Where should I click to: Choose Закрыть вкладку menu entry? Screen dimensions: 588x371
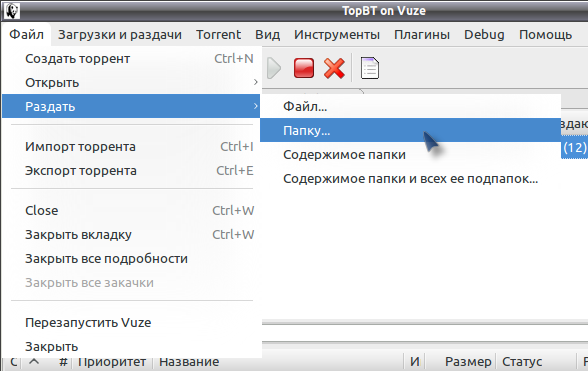[131, 234]
